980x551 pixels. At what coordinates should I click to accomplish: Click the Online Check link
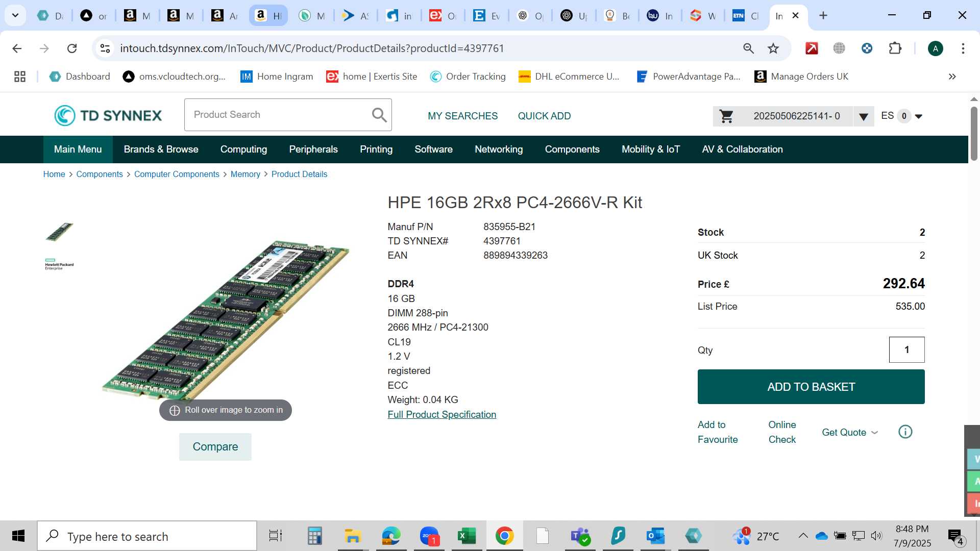coord(782,432)
